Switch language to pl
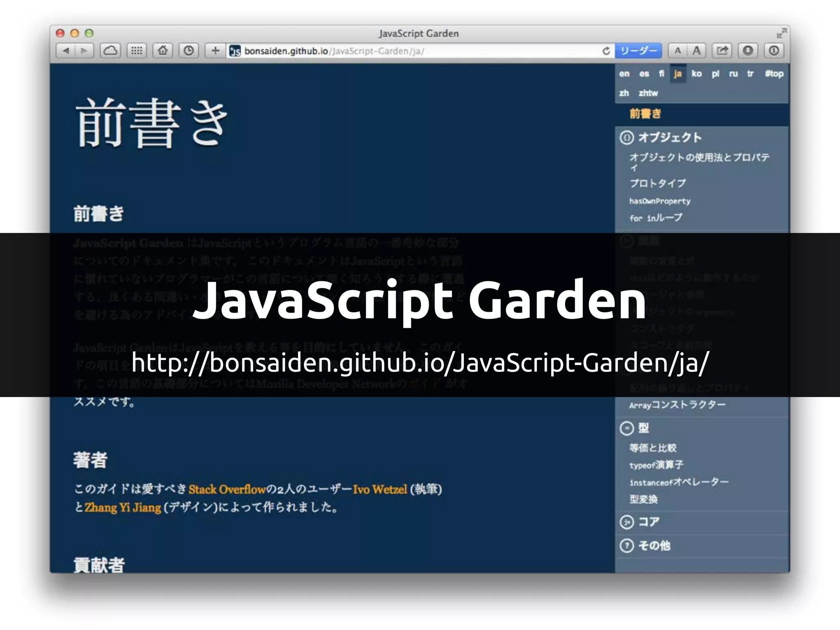 716,74
